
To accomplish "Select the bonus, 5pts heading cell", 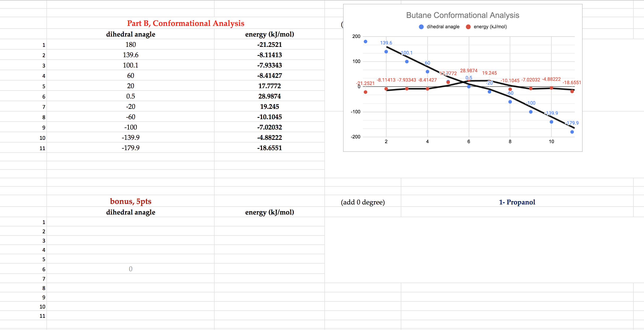I will click(x=130, y=201).
